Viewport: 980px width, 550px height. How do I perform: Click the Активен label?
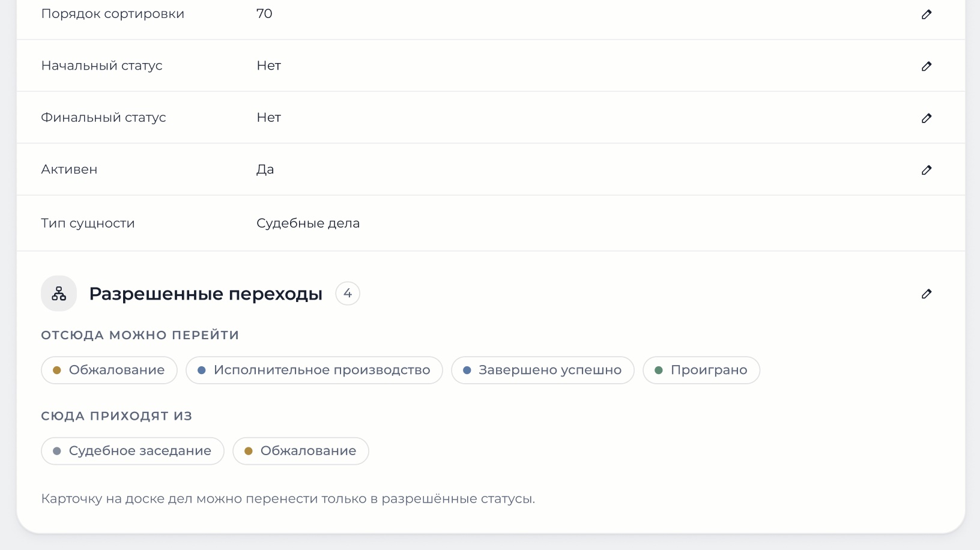click(x=69, y=169)
